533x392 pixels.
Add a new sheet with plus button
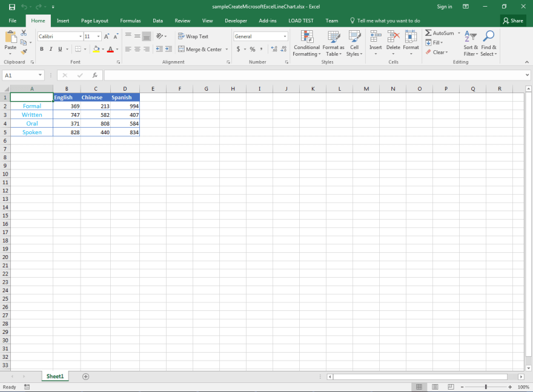click(85, 376)
